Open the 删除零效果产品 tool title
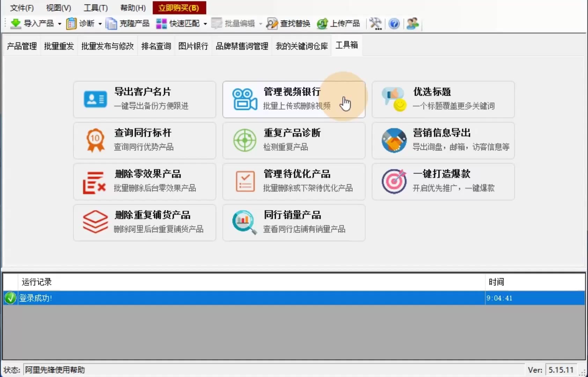 tap(148, 174)
